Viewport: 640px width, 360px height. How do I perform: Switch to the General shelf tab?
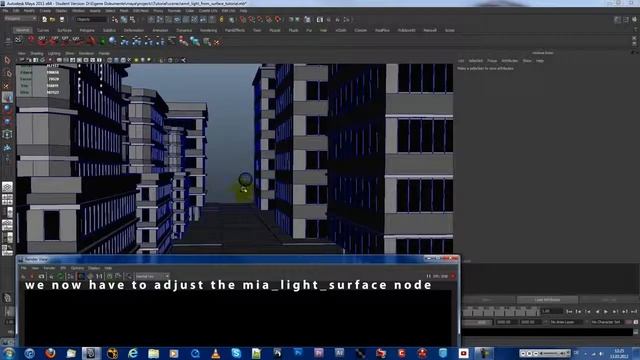point(22,30)
